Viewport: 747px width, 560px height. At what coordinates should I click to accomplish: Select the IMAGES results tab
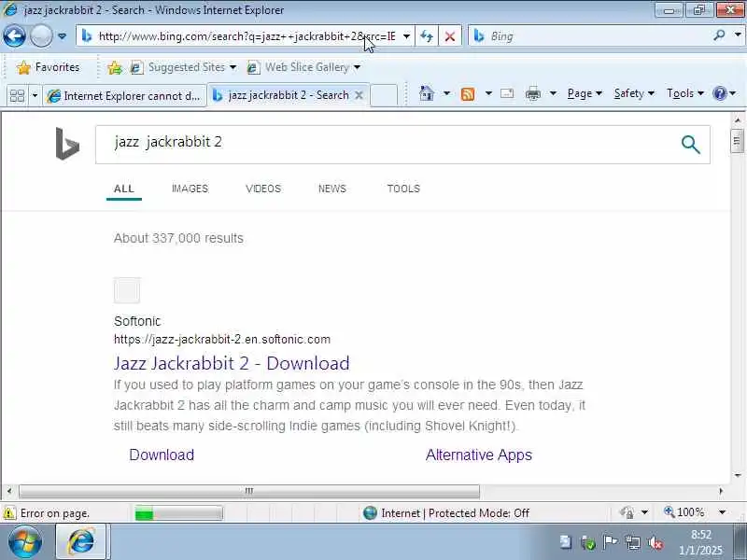(x=190, y=189)
